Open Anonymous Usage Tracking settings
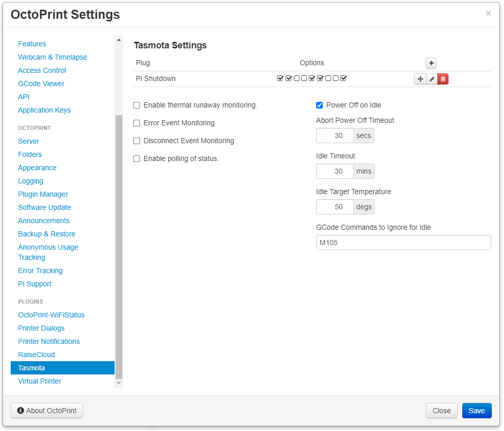The image size is (504, 431). (x=48, y=252)
